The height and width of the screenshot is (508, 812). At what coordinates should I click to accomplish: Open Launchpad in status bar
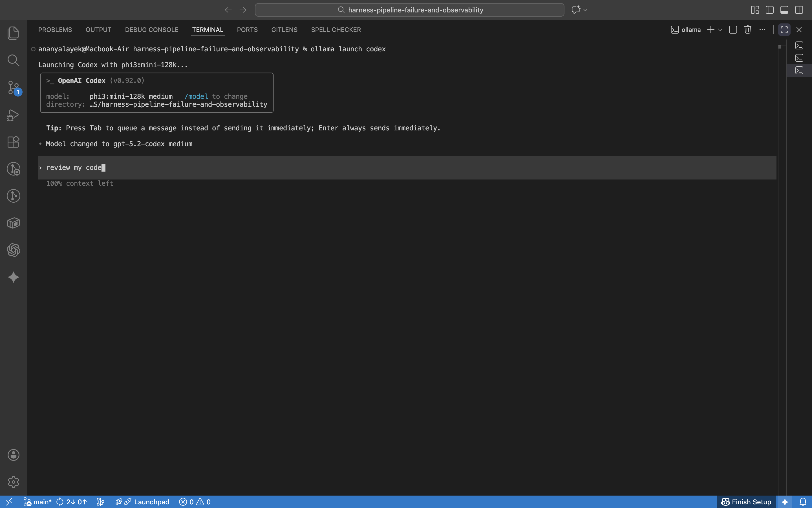pos(143,502)
